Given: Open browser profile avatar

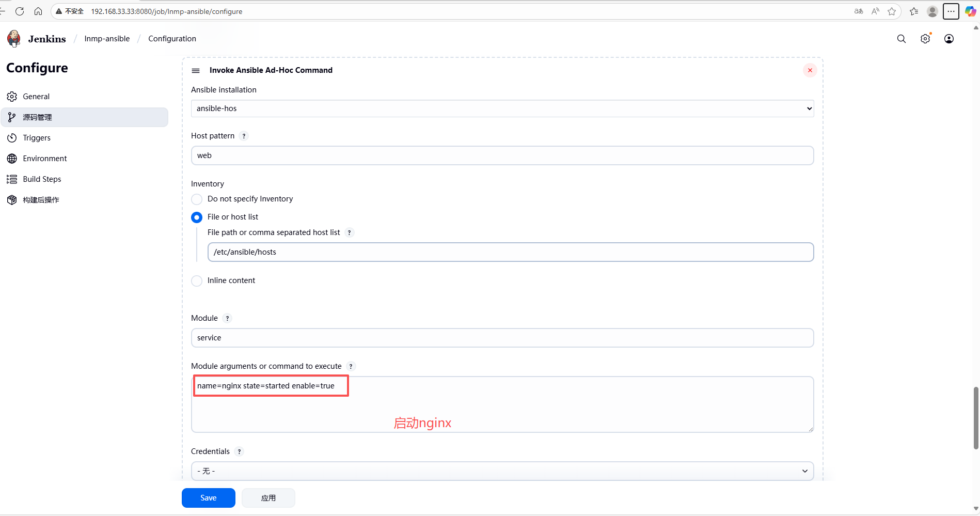Looking at the screenshot, I should (932, 11).
